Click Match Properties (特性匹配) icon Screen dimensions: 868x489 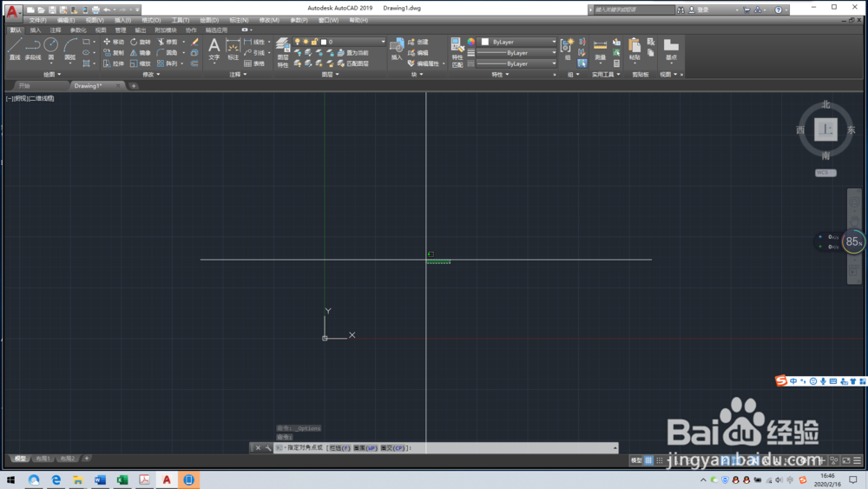coord(457,53)
